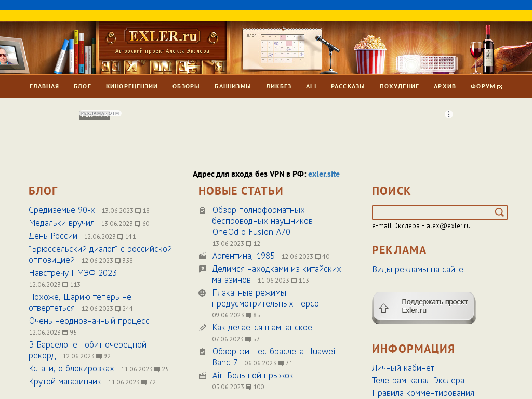Screen dimensions: 532x399
Task: Open the Архив menu item
Action: click(445, 87)
